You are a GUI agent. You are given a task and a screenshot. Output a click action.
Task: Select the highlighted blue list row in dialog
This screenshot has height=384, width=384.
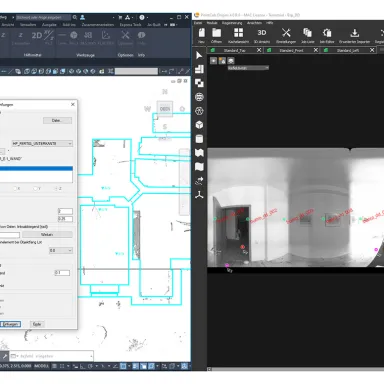tap(36, 169)
